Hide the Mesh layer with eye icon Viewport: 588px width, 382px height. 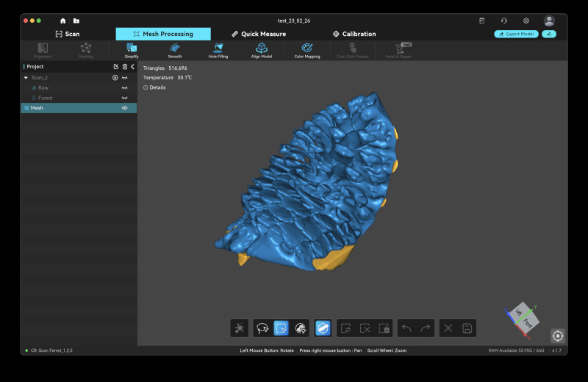click(124, 108)
